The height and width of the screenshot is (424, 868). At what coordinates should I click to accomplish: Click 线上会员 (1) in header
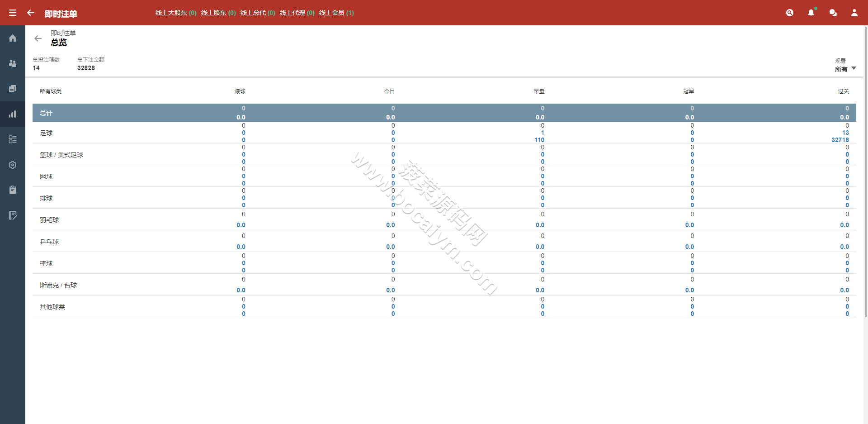coord(336,13)
